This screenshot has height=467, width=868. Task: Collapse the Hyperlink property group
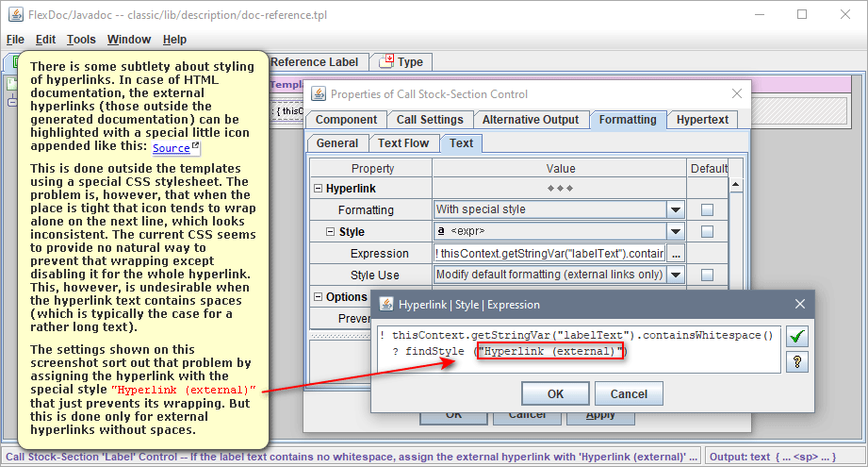(x=318, y=188)
